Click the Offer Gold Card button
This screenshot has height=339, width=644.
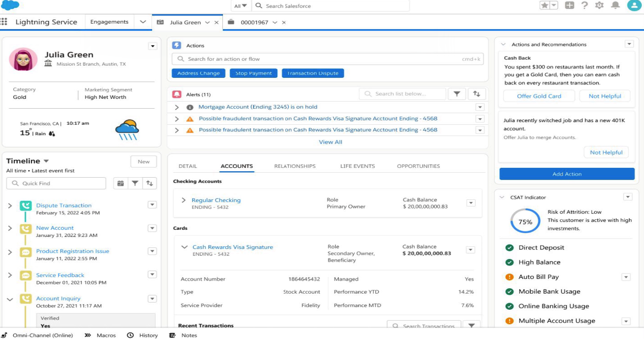click(539, 96)
